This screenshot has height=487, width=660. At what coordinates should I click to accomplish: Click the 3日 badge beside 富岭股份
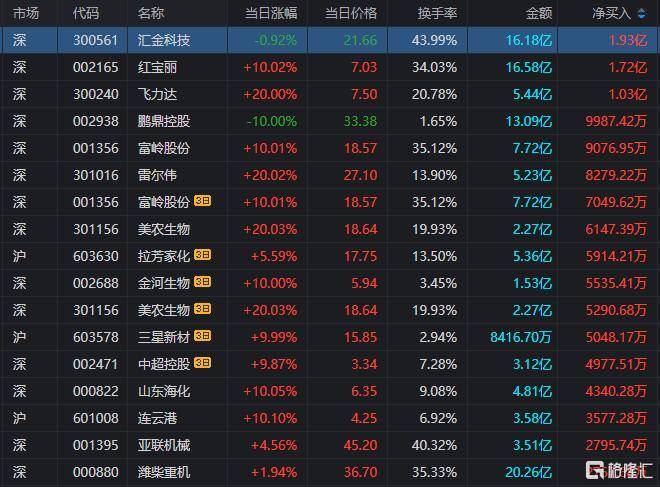tap(201, 201)
